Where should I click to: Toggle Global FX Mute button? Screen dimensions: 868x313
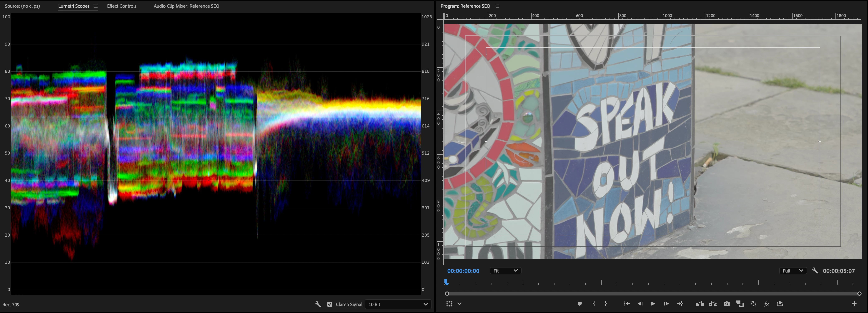tap(766, 304)
